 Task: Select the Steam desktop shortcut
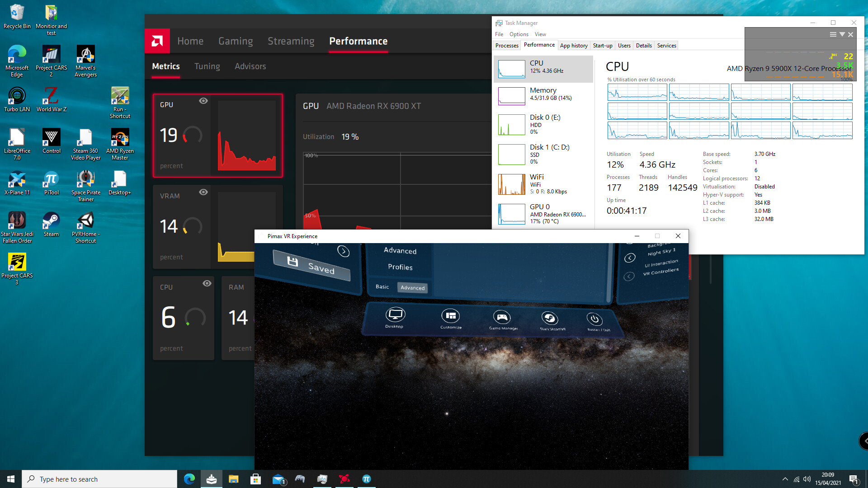coord(51,225)
